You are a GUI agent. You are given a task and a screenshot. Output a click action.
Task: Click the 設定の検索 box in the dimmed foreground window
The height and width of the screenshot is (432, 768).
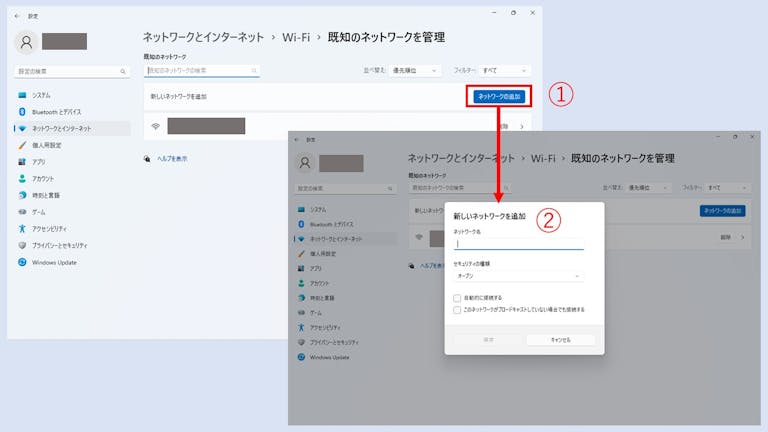click(345, 188)
